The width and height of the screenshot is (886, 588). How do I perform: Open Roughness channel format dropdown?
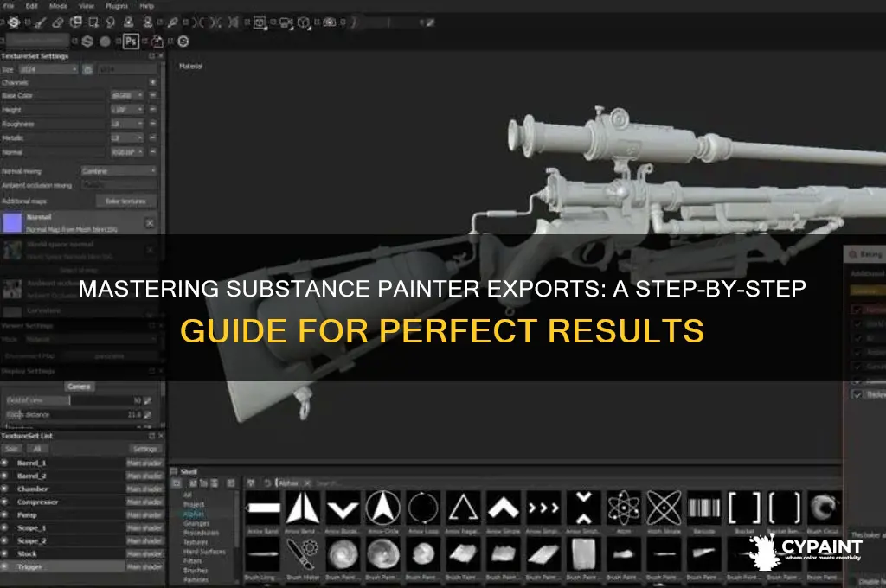click(x=127, y=124)
